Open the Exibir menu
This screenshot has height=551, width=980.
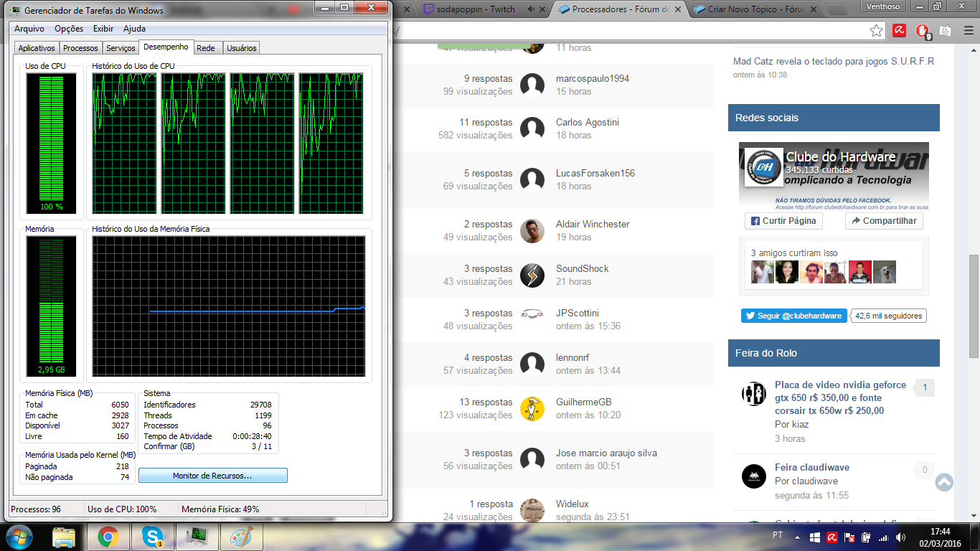click(103, 29)
